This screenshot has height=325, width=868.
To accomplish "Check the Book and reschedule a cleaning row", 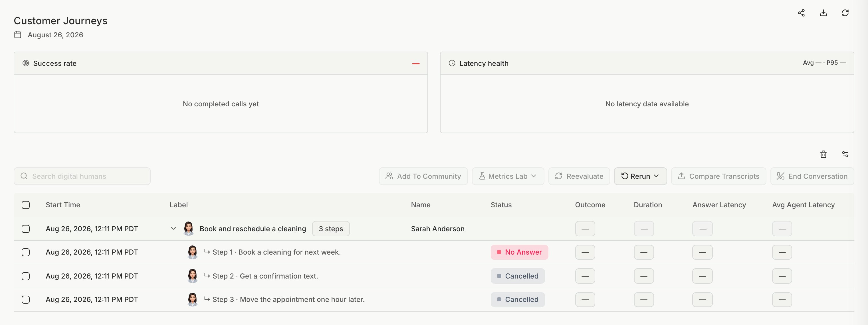I will [26, 229].
